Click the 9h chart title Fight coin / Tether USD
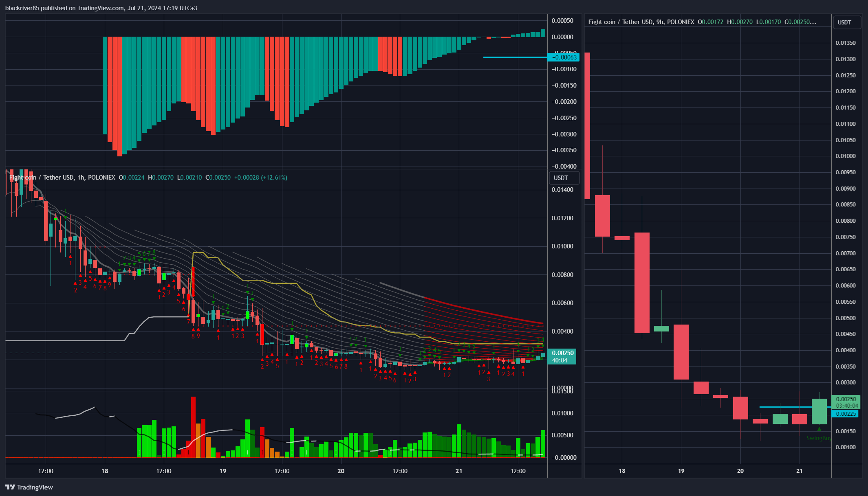The width and height of the screenshot is (868, 496). point(621,22)
